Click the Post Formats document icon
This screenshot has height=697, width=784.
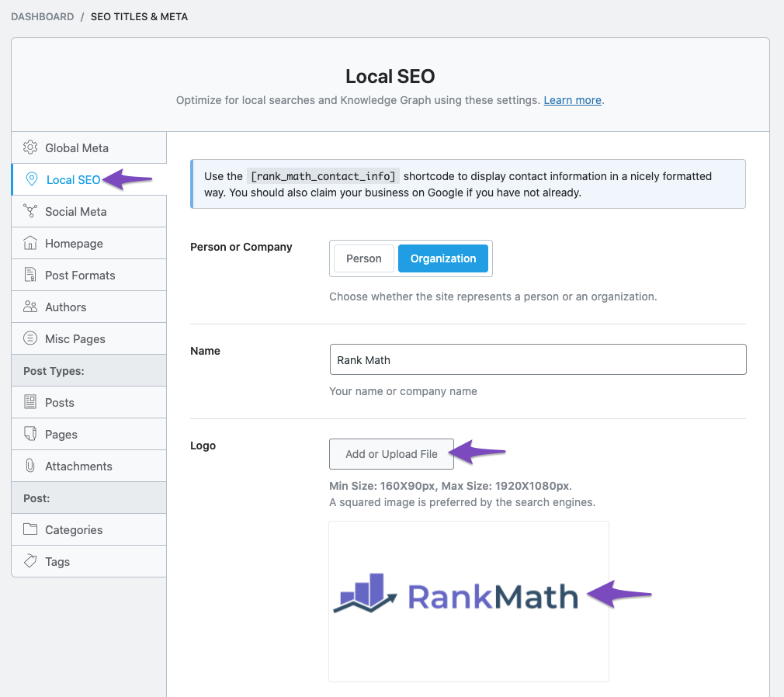[x=30, y=275]
